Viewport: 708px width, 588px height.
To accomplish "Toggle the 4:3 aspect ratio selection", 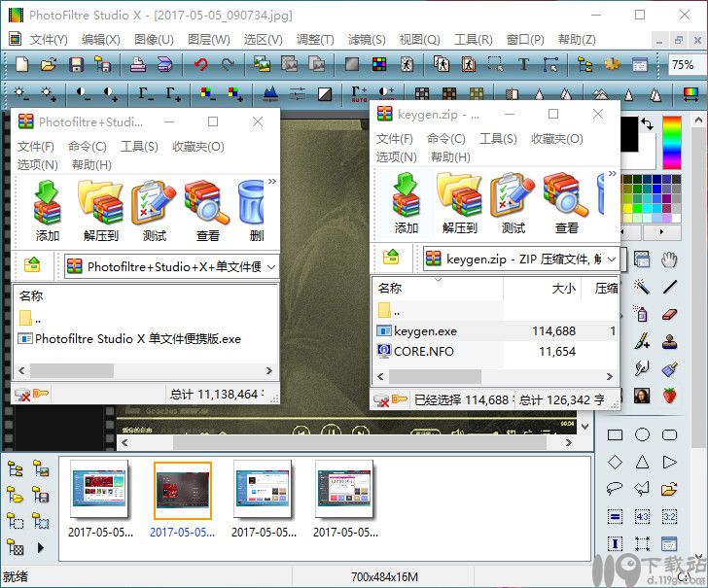I will tap(642, 517).
